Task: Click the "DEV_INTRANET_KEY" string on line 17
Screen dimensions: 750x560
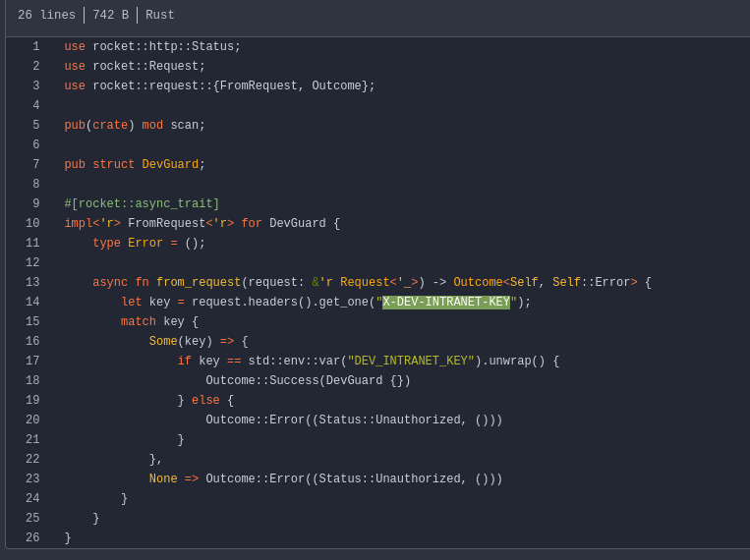Action: coord(411,362)
